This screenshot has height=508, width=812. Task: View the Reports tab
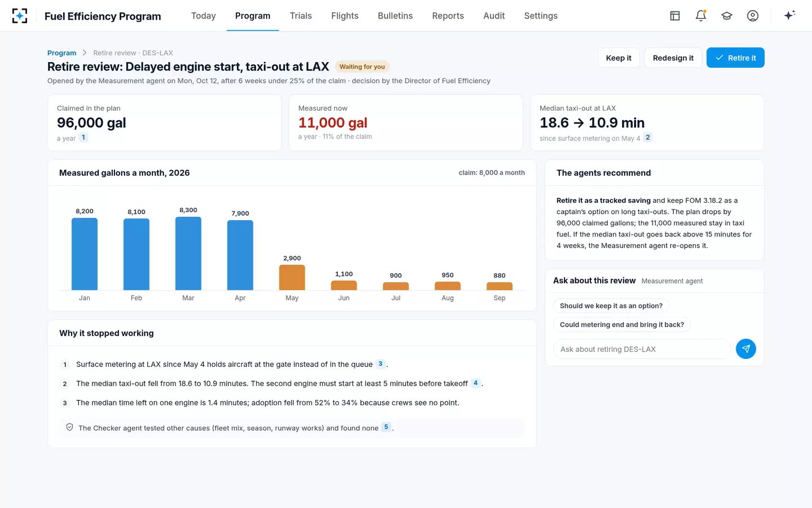tap(448, 16)
